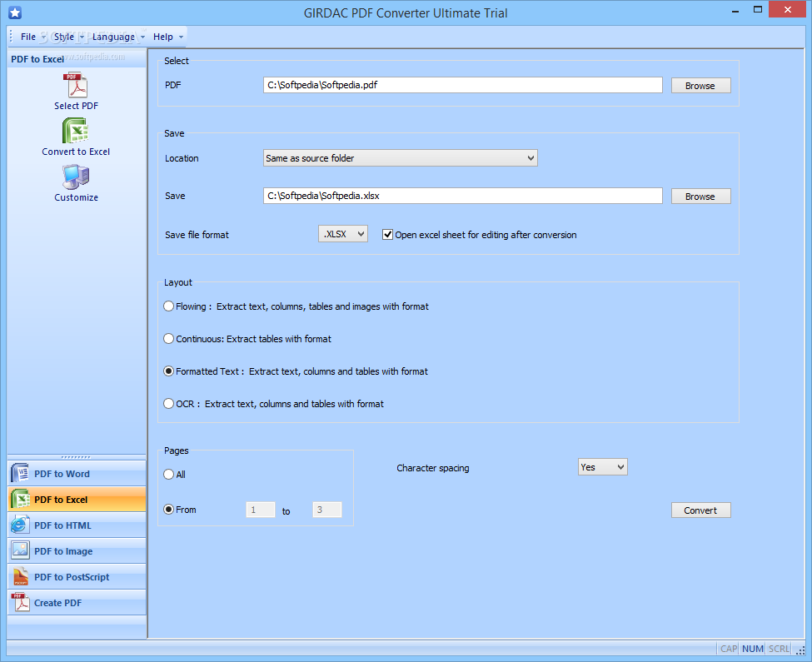Choose All pages radio button
This screenshot has width=812, height=662.
pyautogui.click(x=168, y=474)
